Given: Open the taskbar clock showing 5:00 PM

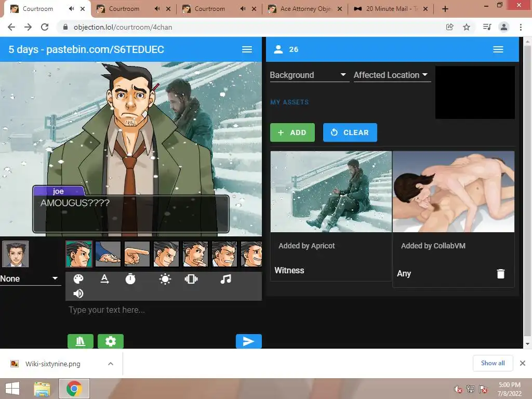Looking at the screenshot, I should 509,389.
